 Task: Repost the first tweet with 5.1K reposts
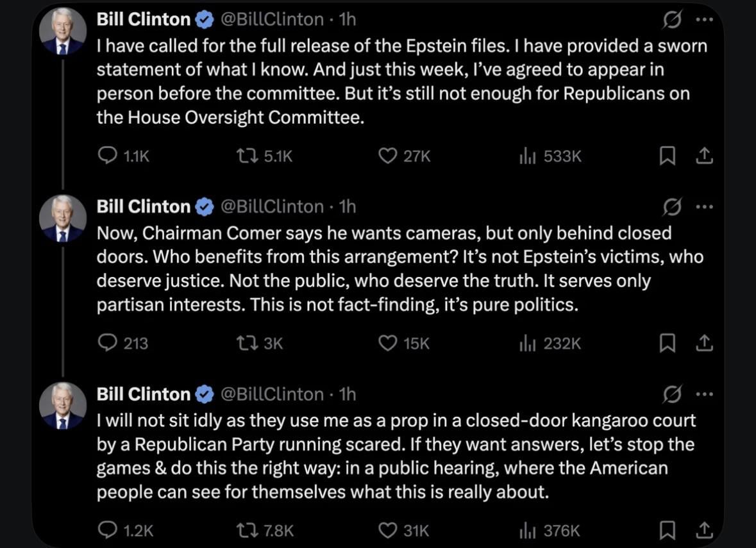pos(246,156)
